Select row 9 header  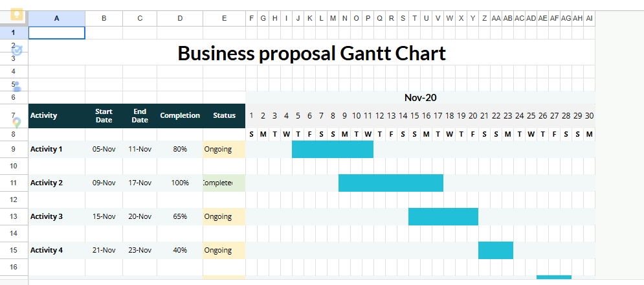(x=14, y=149)
